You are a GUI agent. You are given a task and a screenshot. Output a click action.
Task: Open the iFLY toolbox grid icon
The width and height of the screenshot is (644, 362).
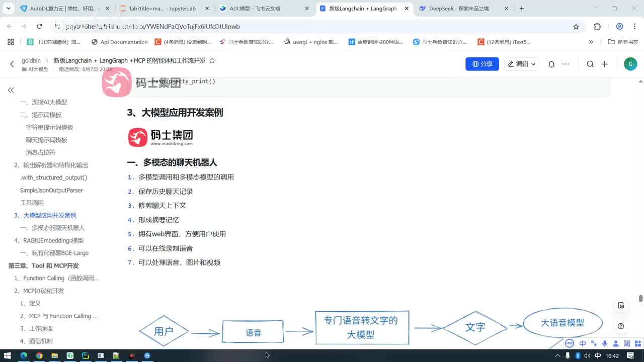pyautogui.click(x=638, y=343)
